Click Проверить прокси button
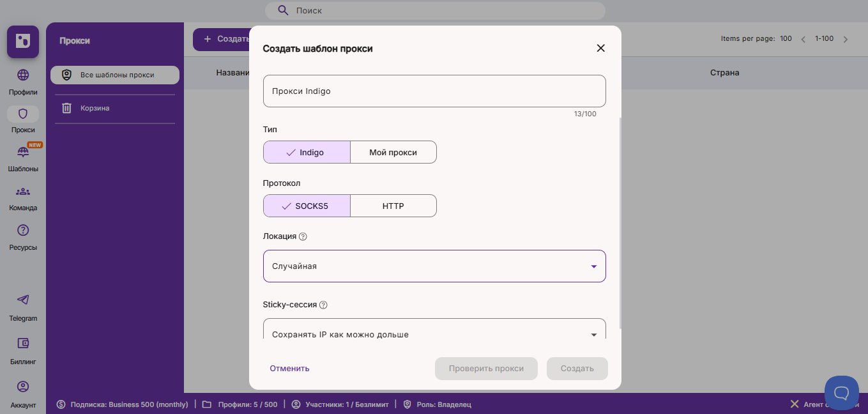Screen dimensions: 868x414 tap(486, 369)
